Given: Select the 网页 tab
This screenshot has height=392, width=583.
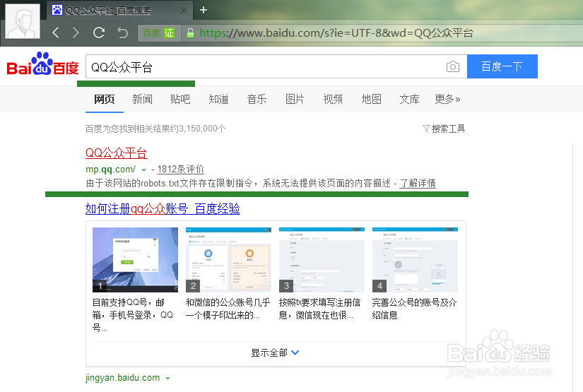Looking at the screenshot, I should [104, 99].
